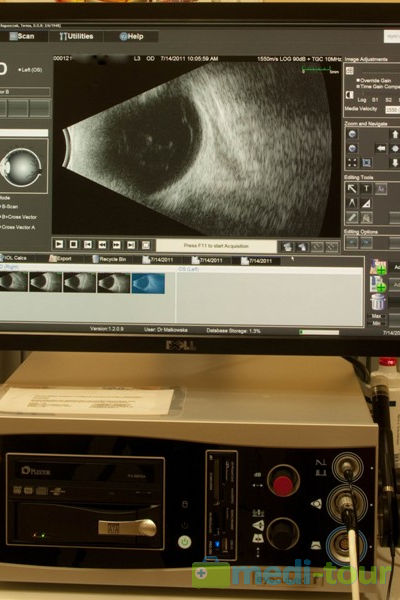Viewport: 400px width, 600px height.
Task: Select the B+Cross Vector mode
Action: (x=18, y=217)
